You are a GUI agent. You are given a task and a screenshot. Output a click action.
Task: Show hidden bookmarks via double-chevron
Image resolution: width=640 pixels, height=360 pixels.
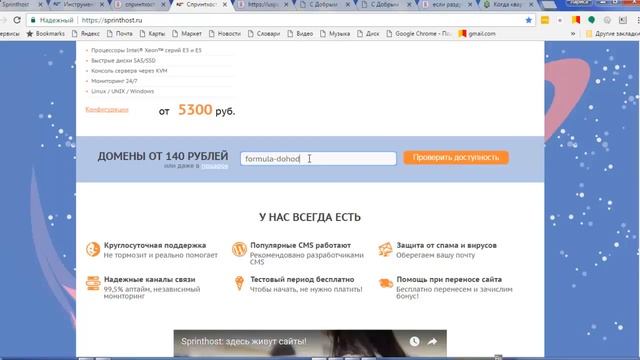coord(573,34)
